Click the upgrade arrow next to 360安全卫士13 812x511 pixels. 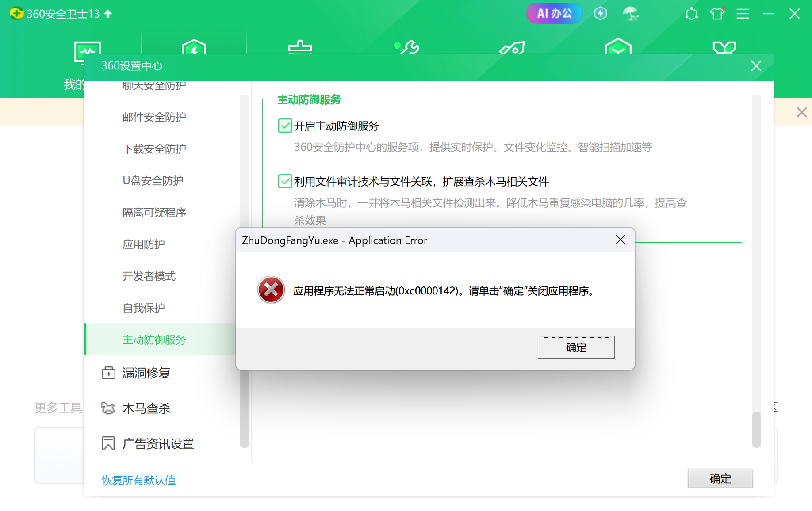pyautogui.click(x=108, y=14)
